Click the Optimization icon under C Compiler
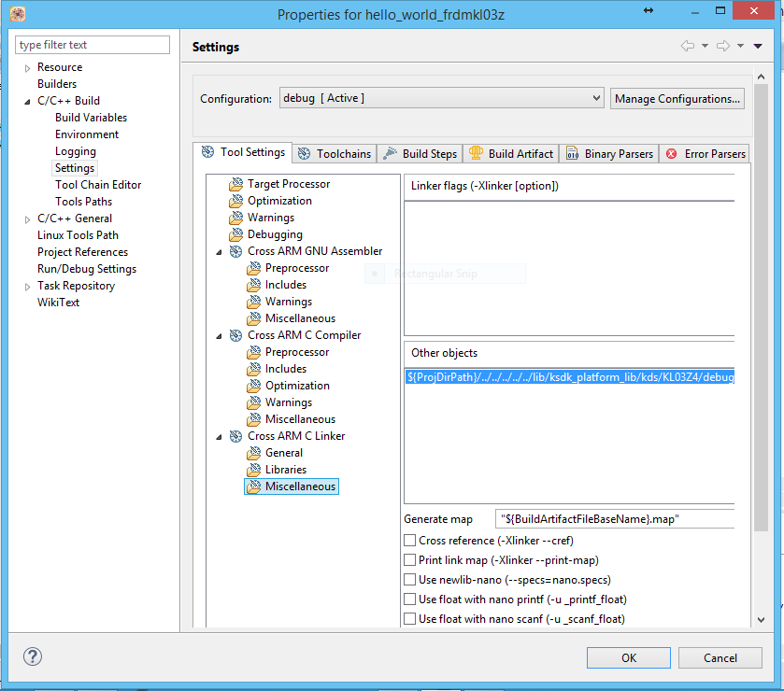This screenshot has width=784, height=691. point(253,386)
